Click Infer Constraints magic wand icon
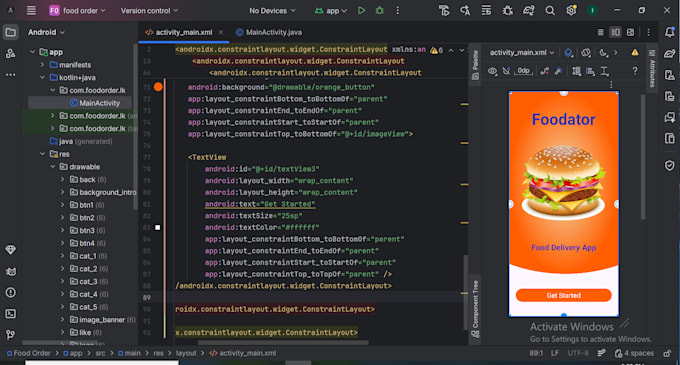This screenshot has height=365, width=680. point(558,71)
